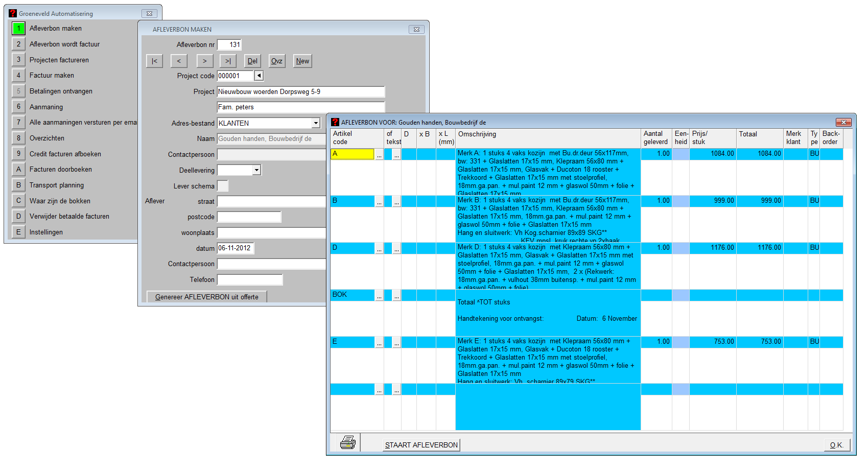Open text lookup button for row BOK
This screenshot has width=868, height=473.
point(397,296)
